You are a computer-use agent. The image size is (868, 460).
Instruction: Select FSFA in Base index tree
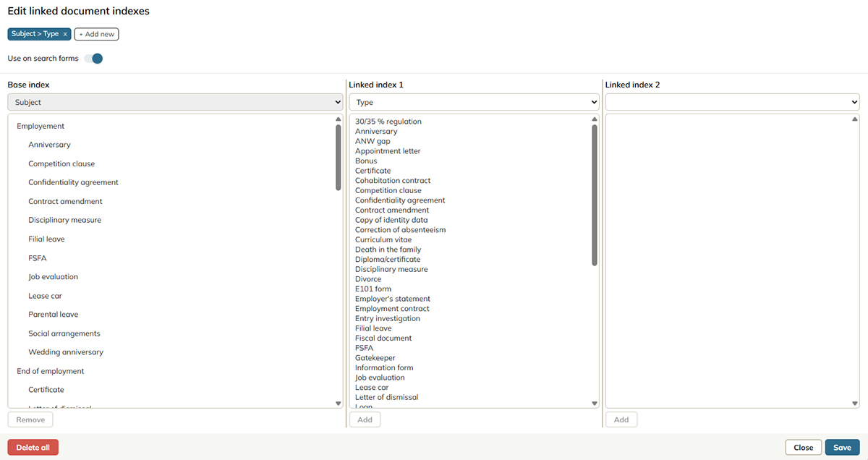pyautogui.click(x=38, y=257)
